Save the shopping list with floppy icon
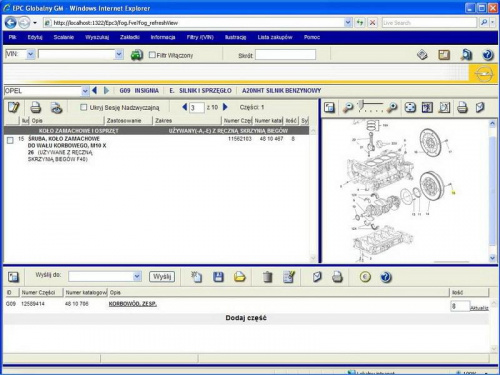This screenshot has width=500, height=375. click(x=218, y=277)
